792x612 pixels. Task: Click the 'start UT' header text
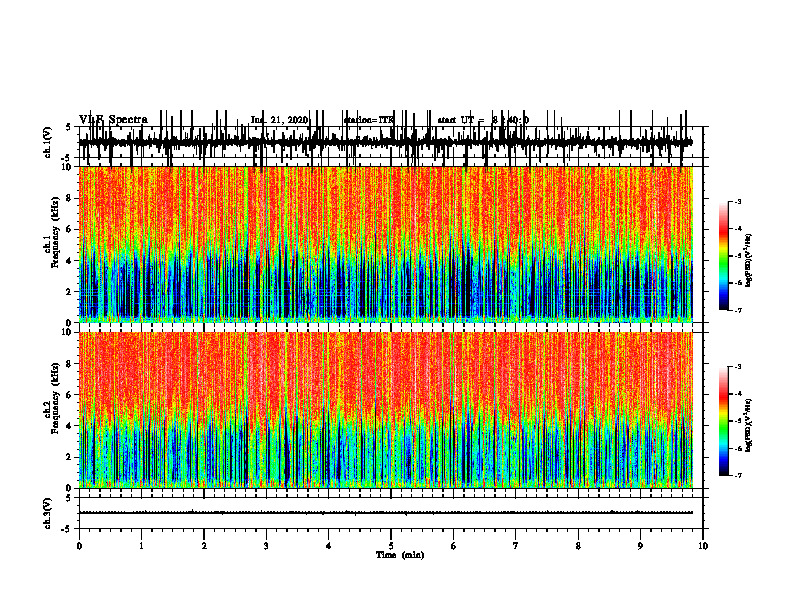pyautogui.click(x=456, y=120)
